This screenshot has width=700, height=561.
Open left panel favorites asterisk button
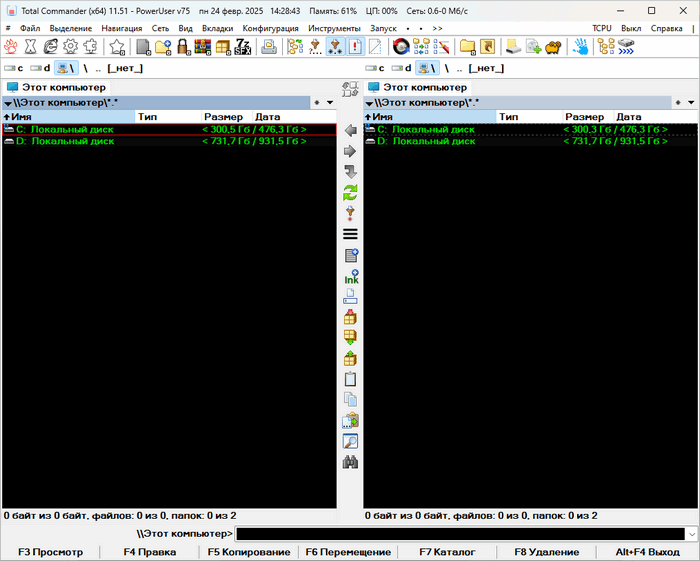[x=317, y=103]
